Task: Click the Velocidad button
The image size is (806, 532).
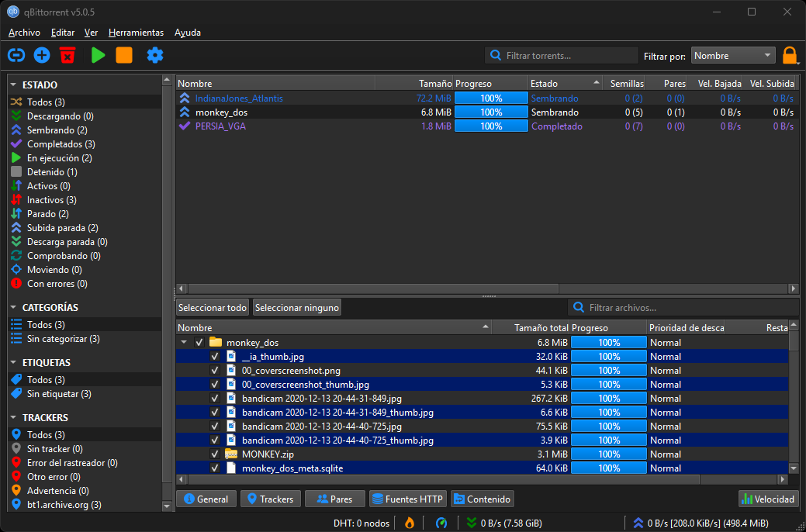Action: [768, 499]
